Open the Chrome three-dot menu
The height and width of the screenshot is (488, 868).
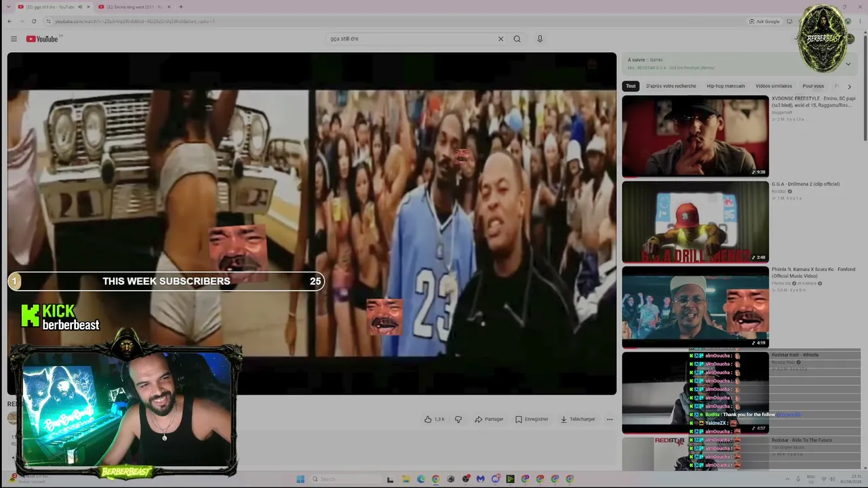[861, 21]
